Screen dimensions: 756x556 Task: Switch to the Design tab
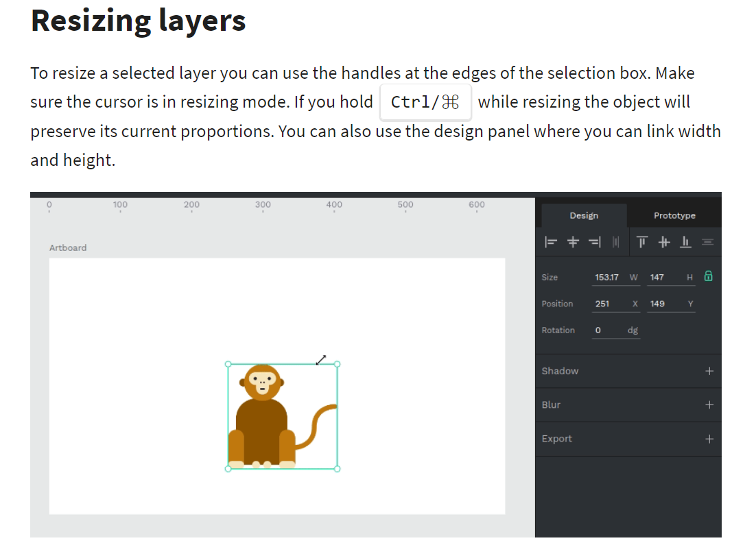(x=584, y=215)
